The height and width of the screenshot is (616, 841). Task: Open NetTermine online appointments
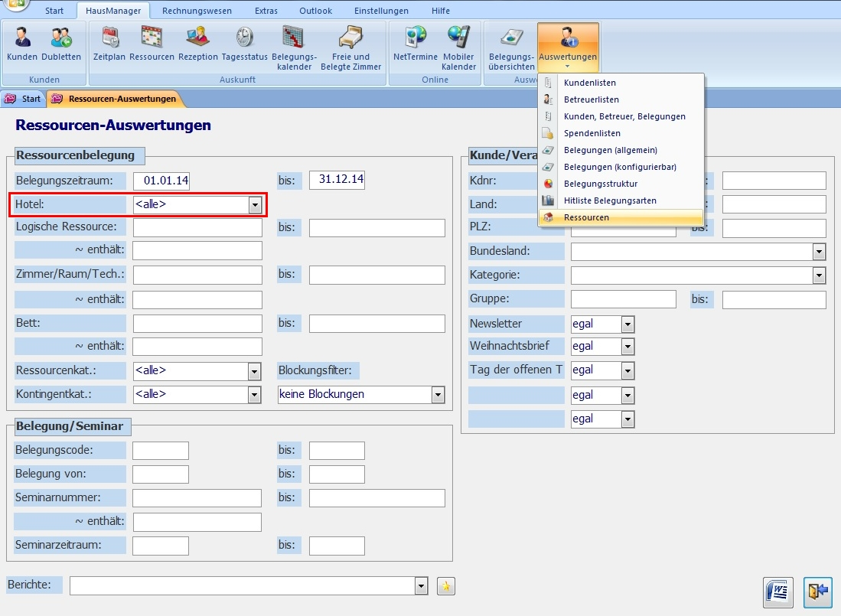click(416, 44)
